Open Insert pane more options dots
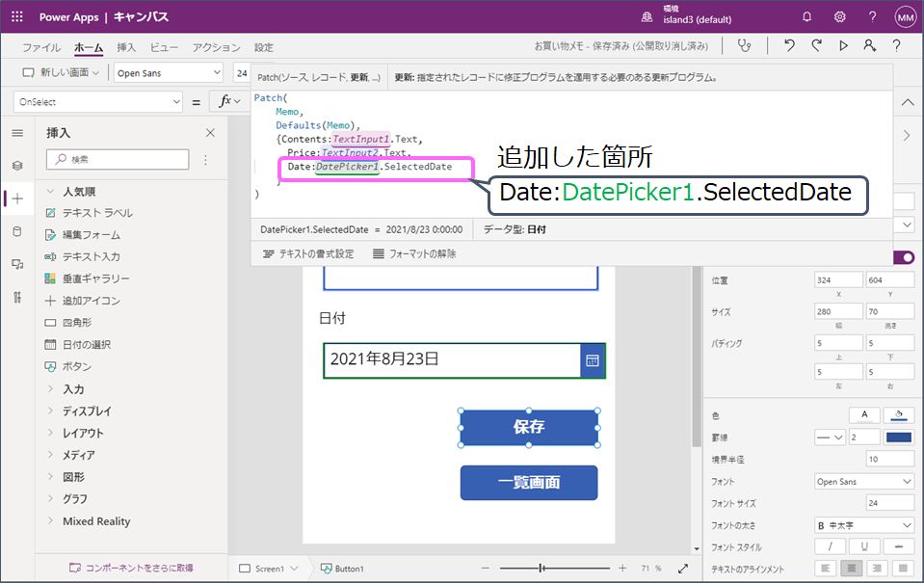Screen dimensions: 924x583 click(205, 160)
